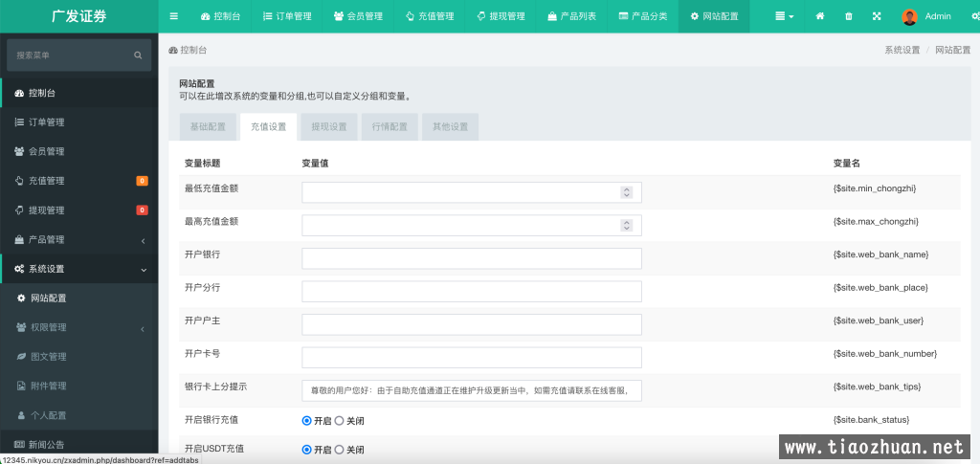The height and width of the screenshot is (464, 980).
Task: Select 网站配置 in sidebar submenu
Action: 78,298
